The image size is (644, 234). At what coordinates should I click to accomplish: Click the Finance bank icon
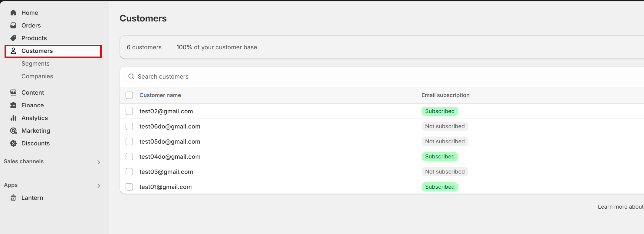click(x=13, y=105)
